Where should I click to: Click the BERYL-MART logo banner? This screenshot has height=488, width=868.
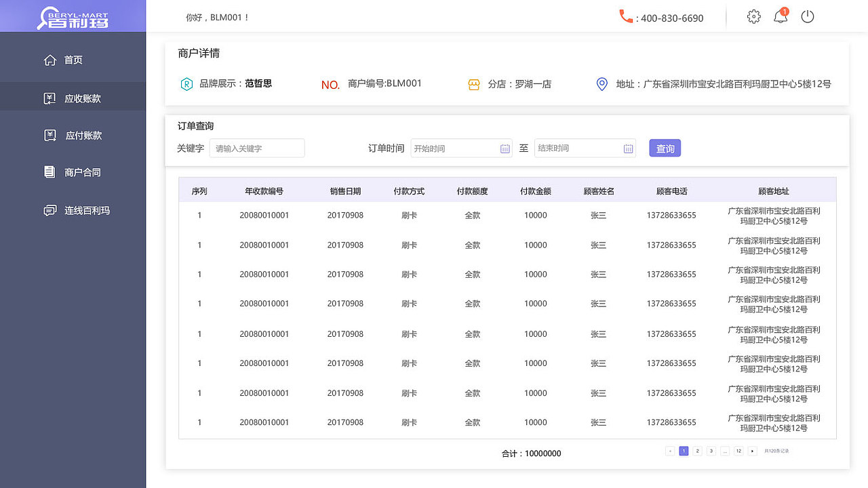coord(73,16)
